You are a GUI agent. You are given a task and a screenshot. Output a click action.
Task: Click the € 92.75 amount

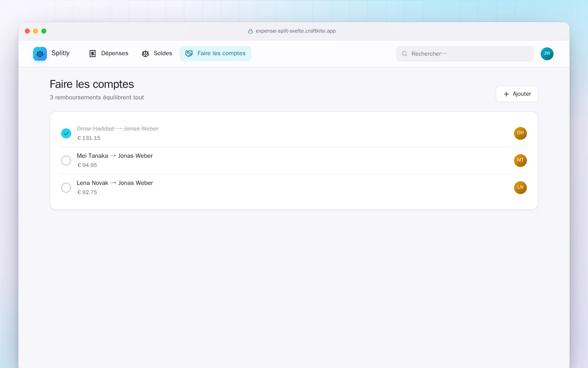[x=87, y=192]
